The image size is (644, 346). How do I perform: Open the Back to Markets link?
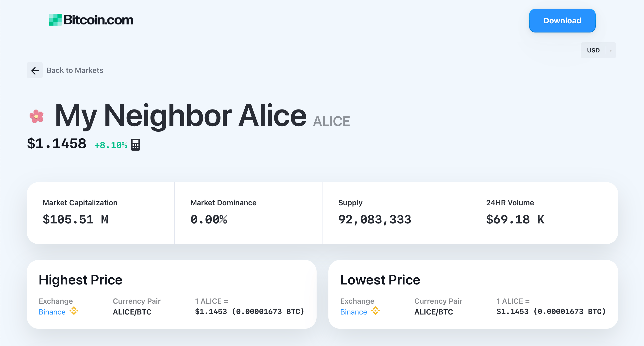[75, 70]
